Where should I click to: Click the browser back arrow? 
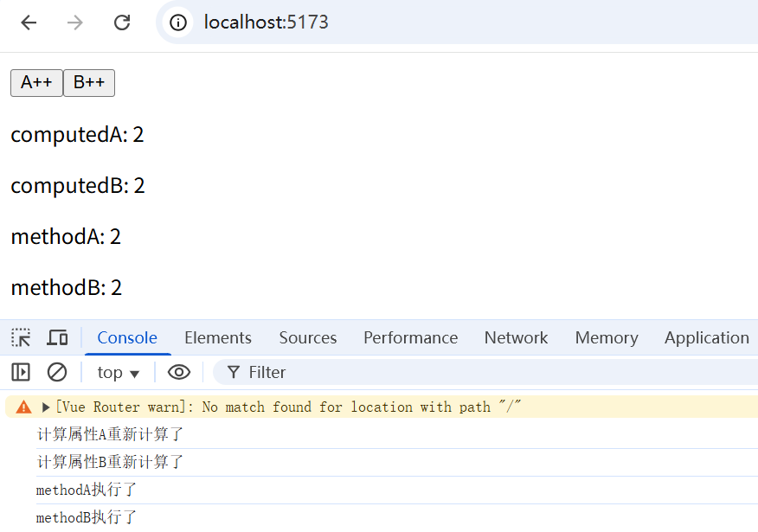click(x=29, y=22)
